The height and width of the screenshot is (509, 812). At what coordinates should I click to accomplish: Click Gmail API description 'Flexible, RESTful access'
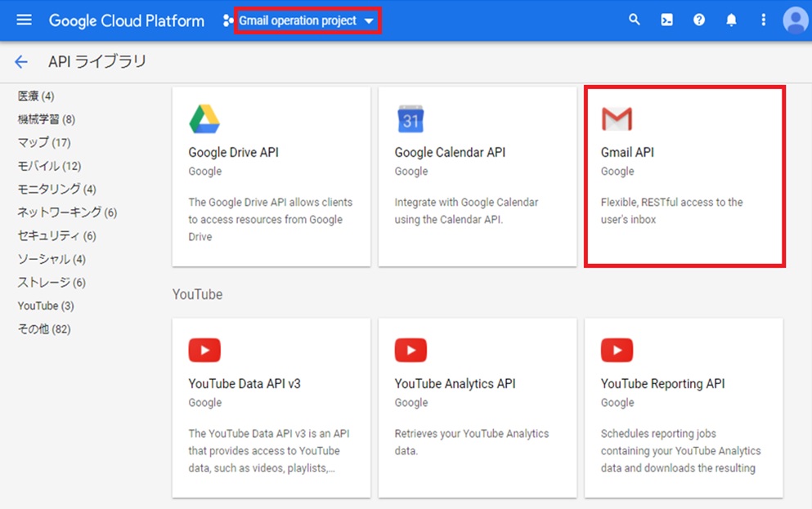tap(671, 211)
